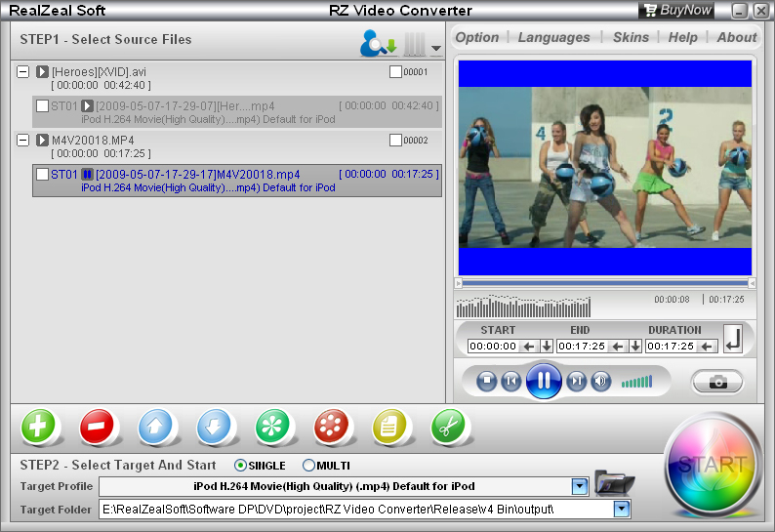Click the green scissors trim button
The image size is (775, 532).
[x=450, y=427]
